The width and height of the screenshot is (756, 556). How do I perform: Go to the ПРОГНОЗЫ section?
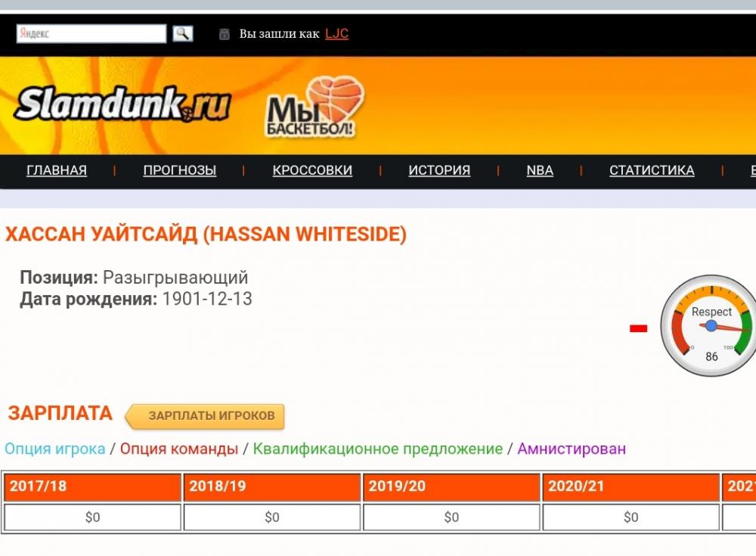click(x=180, y=170)
